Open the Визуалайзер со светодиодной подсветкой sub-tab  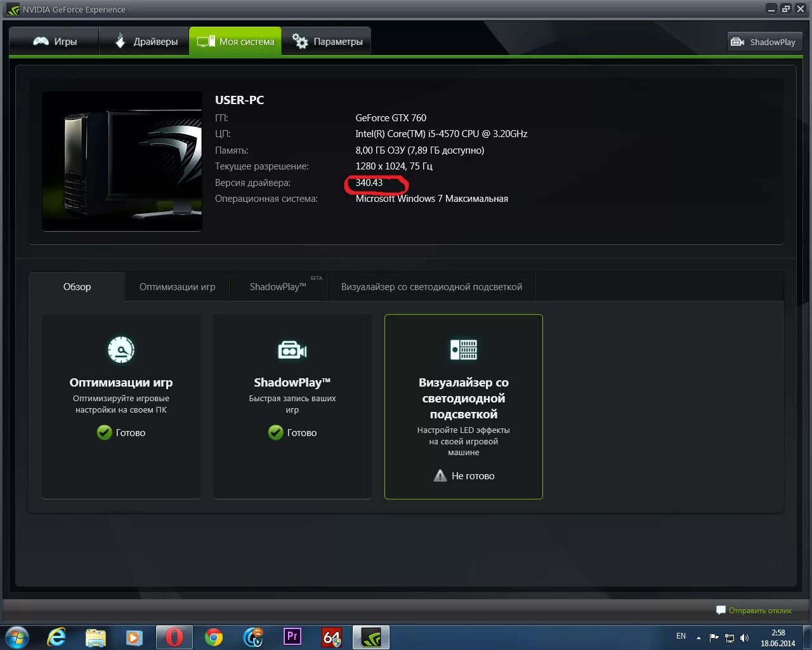tap(431, 287)
